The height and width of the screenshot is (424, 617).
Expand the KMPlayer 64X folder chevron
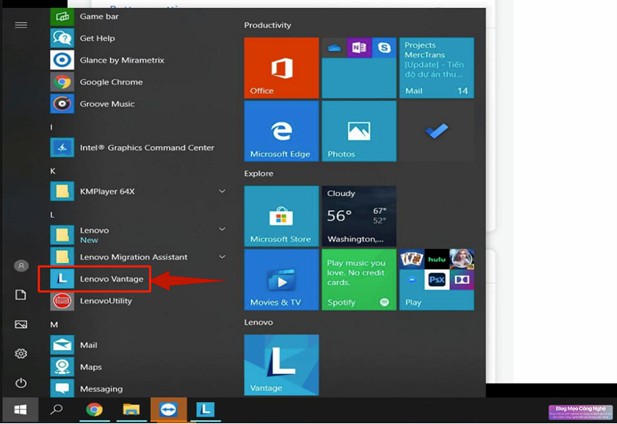[222, 191]
